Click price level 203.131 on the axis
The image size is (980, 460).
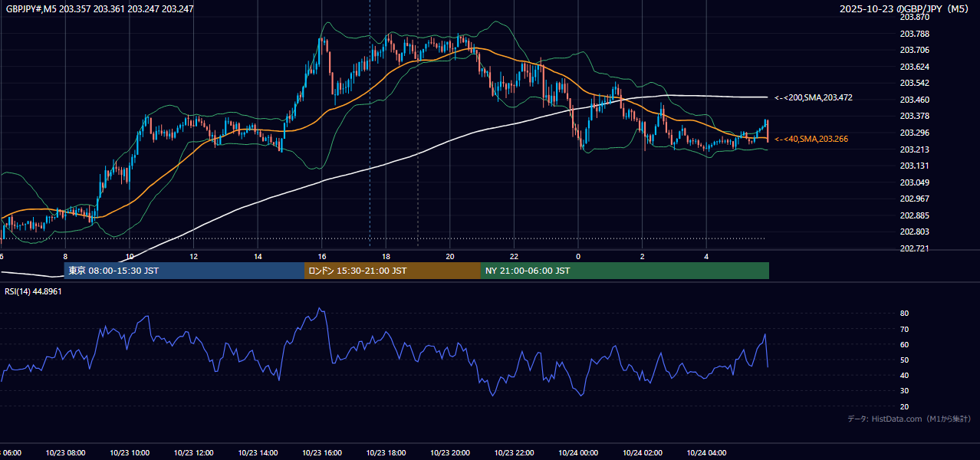pyautogui.click(x=914, y=166)
